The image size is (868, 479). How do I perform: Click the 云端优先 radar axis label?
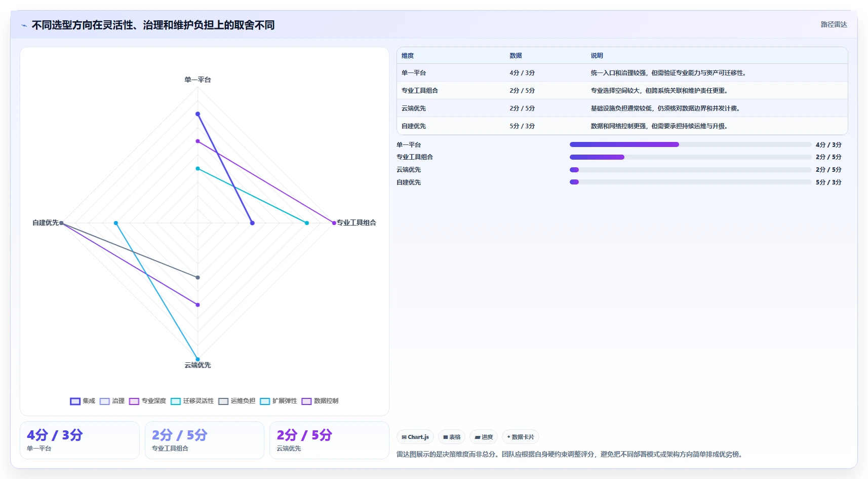198,365
